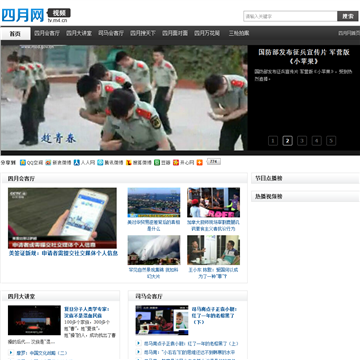This screenshot has height=360, width=360.
Task: Click the 搜索 search button
Action: [348, 16]
